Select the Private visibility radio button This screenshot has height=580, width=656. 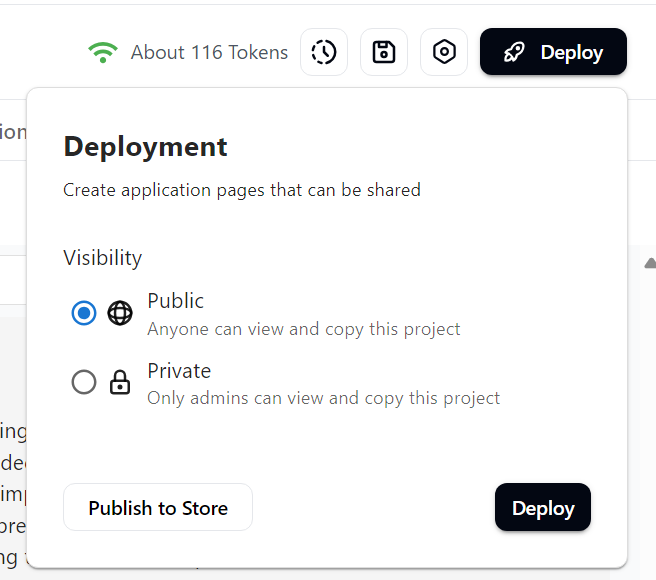pyautogui.click(x=84, y=382)
